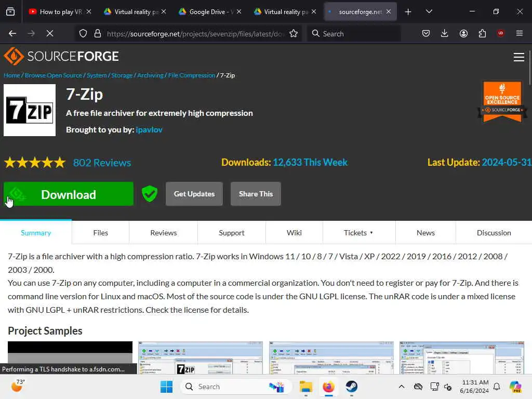Click the 2024-05-31 last update link
The image size is (532, 399).
point(507,162)
